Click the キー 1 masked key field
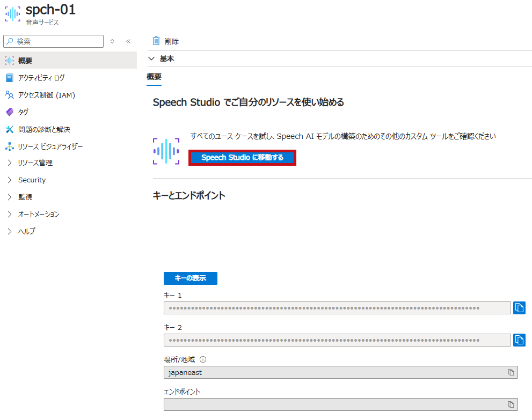The height and width of the screenshot is (420, 532). point(337,308)
